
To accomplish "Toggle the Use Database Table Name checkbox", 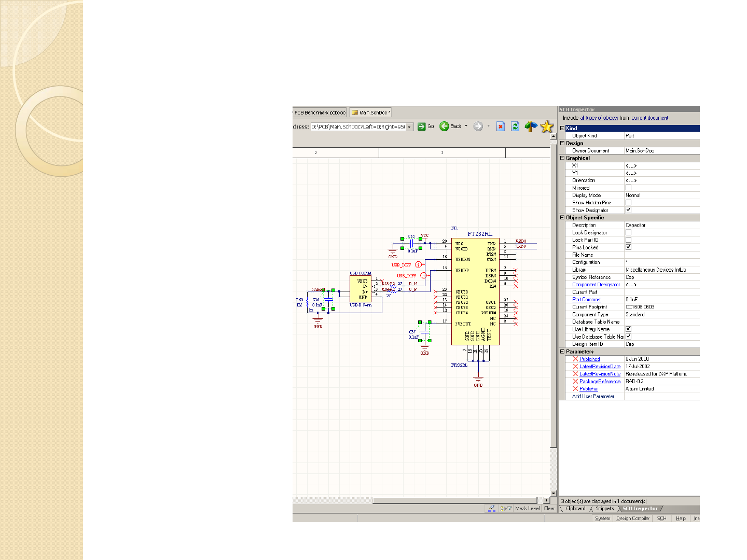I will click(x=628, y=337).
